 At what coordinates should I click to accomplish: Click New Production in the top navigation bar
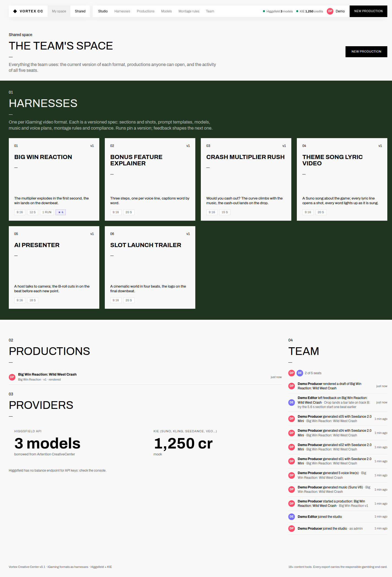click(368, 11)
